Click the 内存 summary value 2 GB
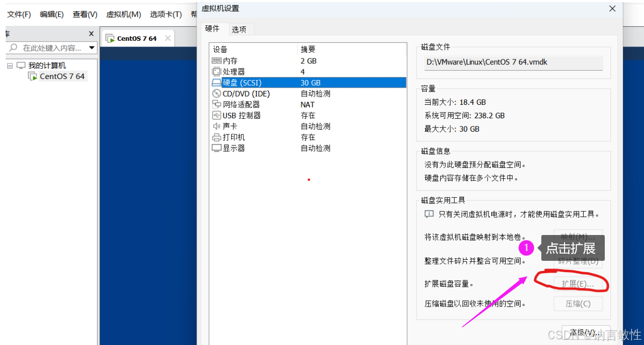The width and height of the screenshot is (644, 345). pyautogui.click(x=309, y=61)
